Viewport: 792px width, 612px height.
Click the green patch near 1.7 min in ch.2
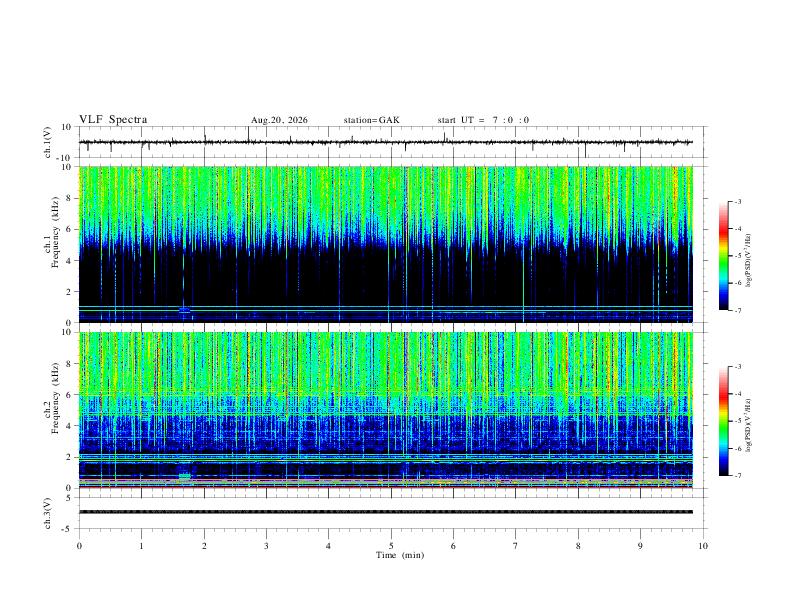(185, 476)
